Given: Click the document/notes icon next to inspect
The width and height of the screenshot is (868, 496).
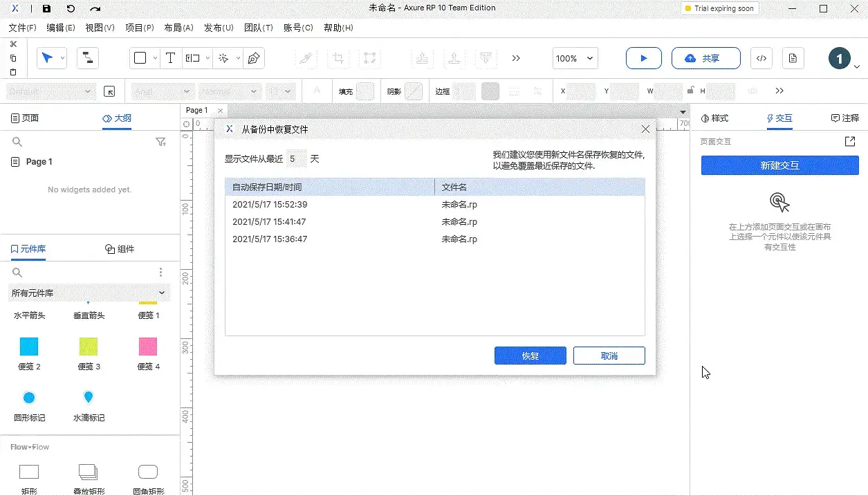Looking at the screenshot, I should pos(793,58).
